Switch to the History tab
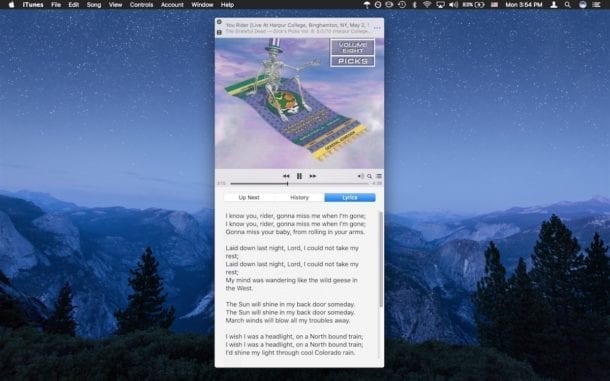 click(299, 197)
